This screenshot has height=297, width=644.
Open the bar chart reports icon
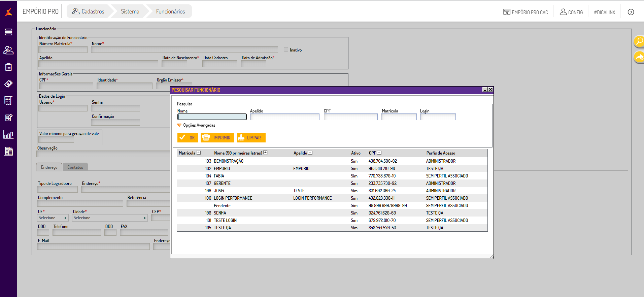tap(8, 135)
